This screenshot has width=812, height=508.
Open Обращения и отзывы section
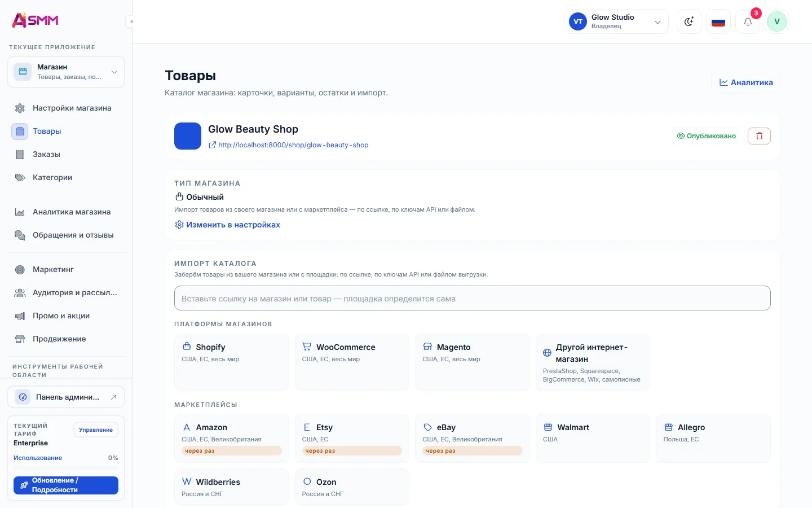click(x=66, y=235)
